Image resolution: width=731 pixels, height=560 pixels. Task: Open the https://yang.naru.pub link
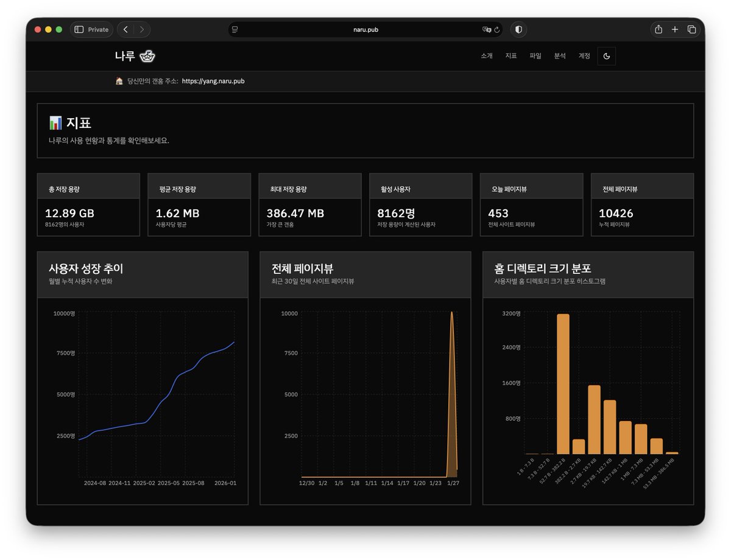click(x=213, y=81)
